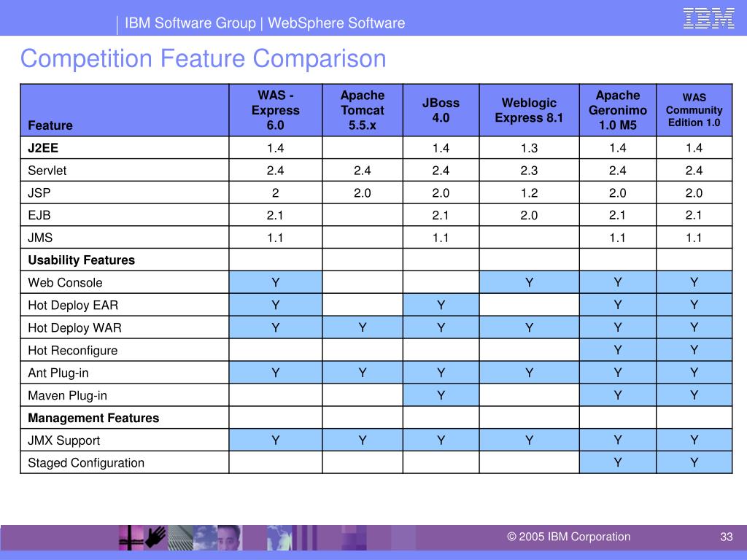747x560 pixels.
Task: Click the 'EJB' row label
Action: point(39,215)
